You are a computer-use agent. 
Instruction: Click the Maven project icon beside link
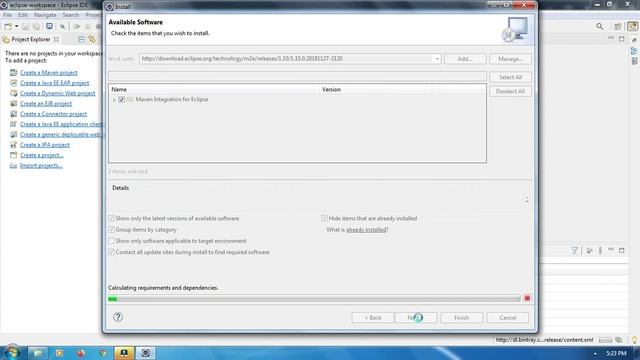point(13,73)
